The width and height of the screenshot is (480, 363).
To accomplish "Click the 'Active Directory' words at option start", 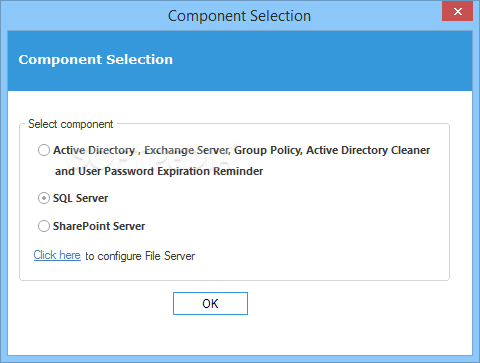I will coord(94,150).
